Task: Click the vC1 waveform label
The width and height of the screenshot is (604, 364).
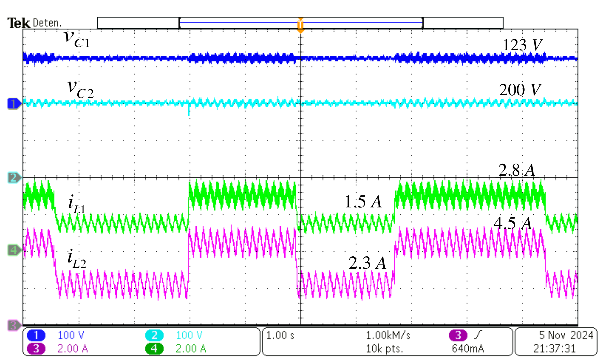Action: (x=77, y=39)
